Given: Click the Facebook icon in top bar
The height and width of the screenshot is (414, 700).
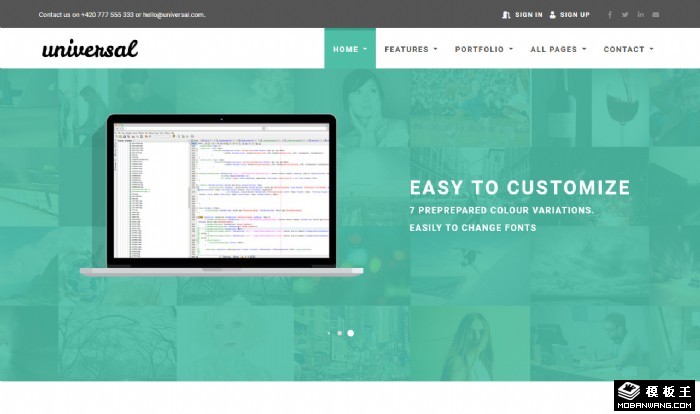Looking at the screenshot, I should click(x=610, y=15).
